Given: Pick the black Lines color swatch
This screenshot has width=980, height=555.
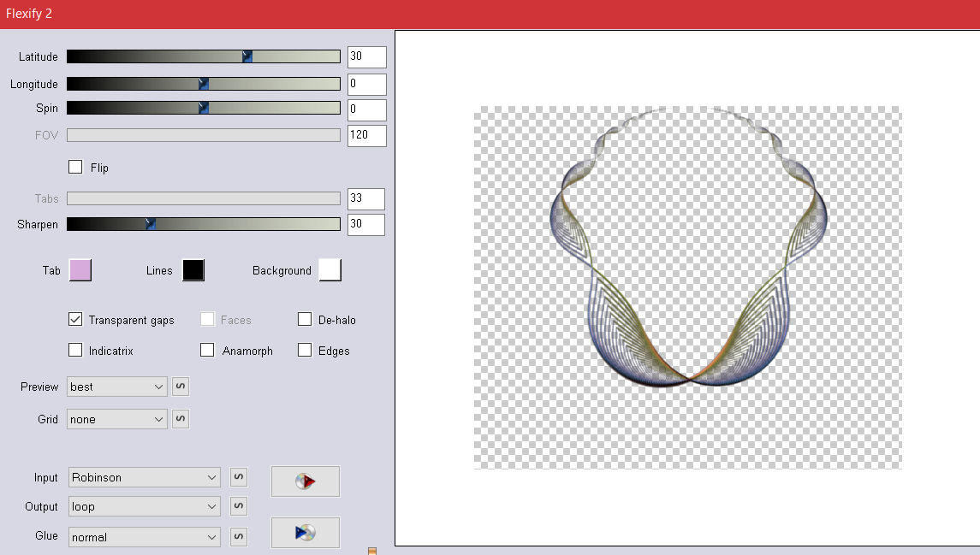Looking at the screenshot, I should pos(193,270).
